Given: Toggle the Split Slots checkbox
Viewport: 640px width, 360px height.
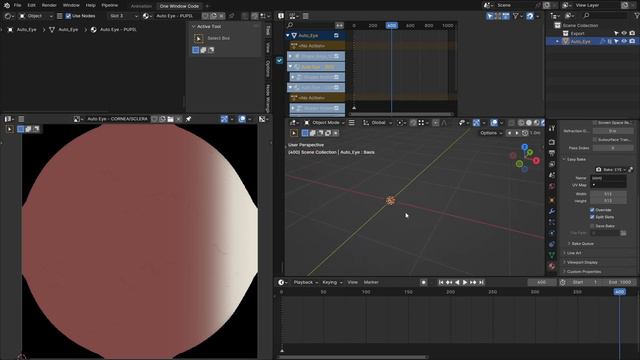Looking at the screenshot, I should [x=592, y=217].
